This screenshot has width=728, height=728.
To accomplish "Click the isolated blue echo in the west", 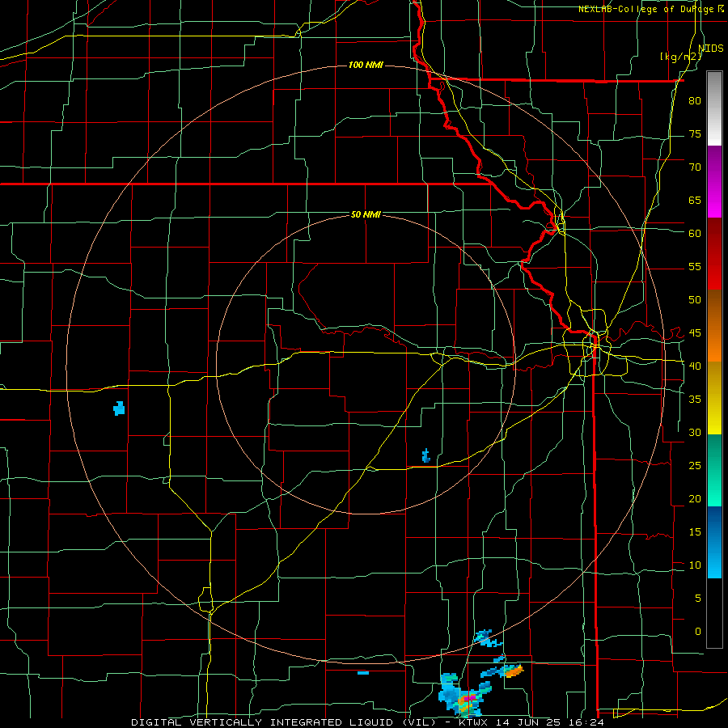I will click(x=119, y=408).
